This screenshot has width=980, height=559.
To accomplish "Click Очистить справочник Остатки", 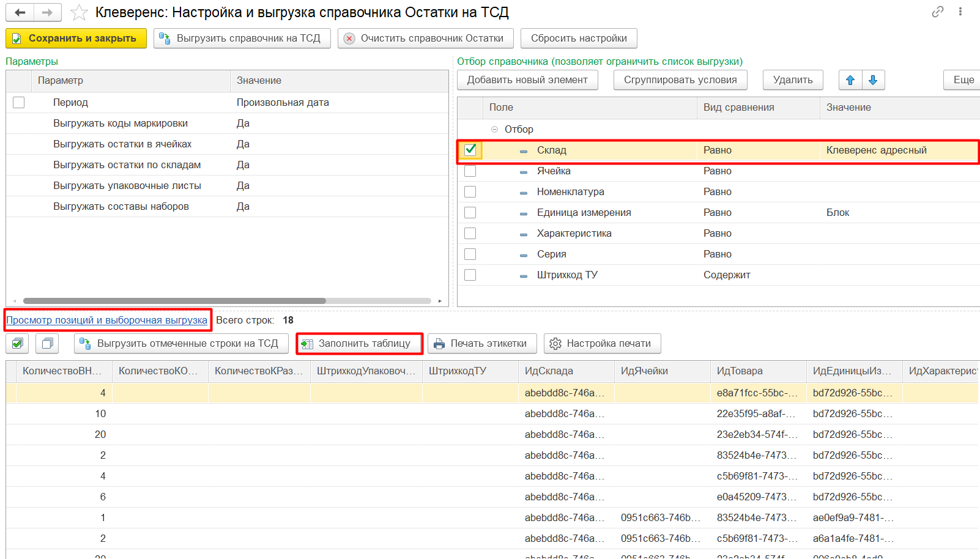I will (x=426, y=38).
